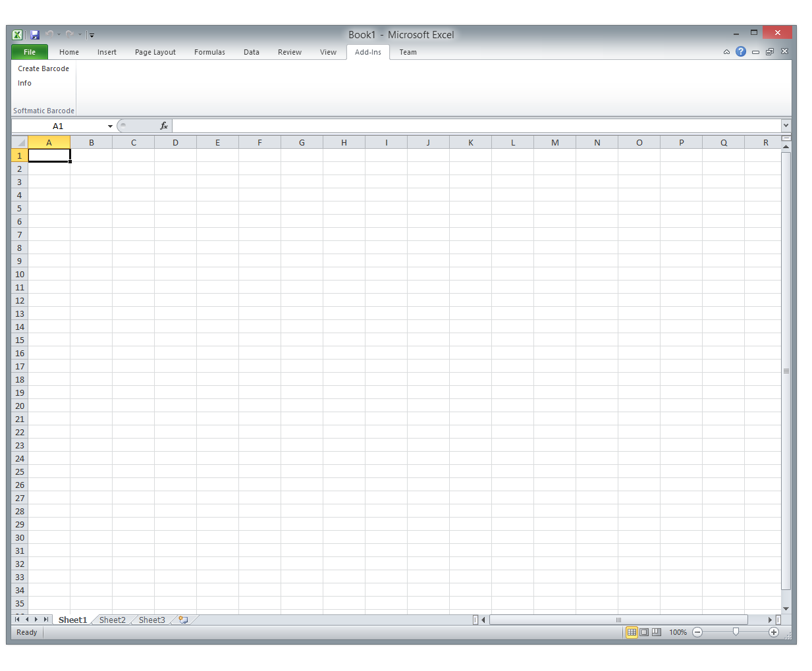
Task: Click the Undo arrow icon
Action: pos(49,34)
